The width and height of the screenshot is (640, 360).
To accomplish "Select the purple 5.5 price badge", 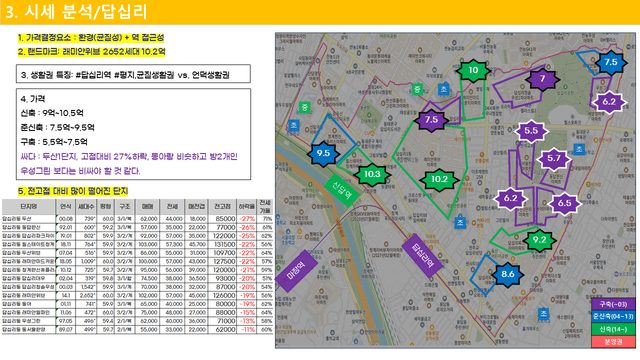I will pyautogui.click(x=531, y=131).
